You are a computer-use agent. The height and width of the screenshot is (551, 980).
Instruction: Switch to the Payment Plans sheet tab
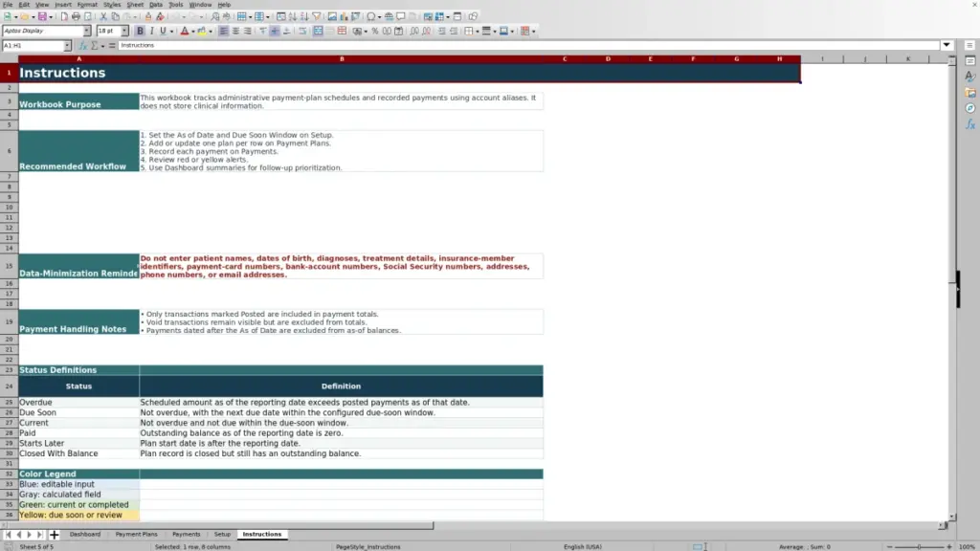tap(136, 534)
